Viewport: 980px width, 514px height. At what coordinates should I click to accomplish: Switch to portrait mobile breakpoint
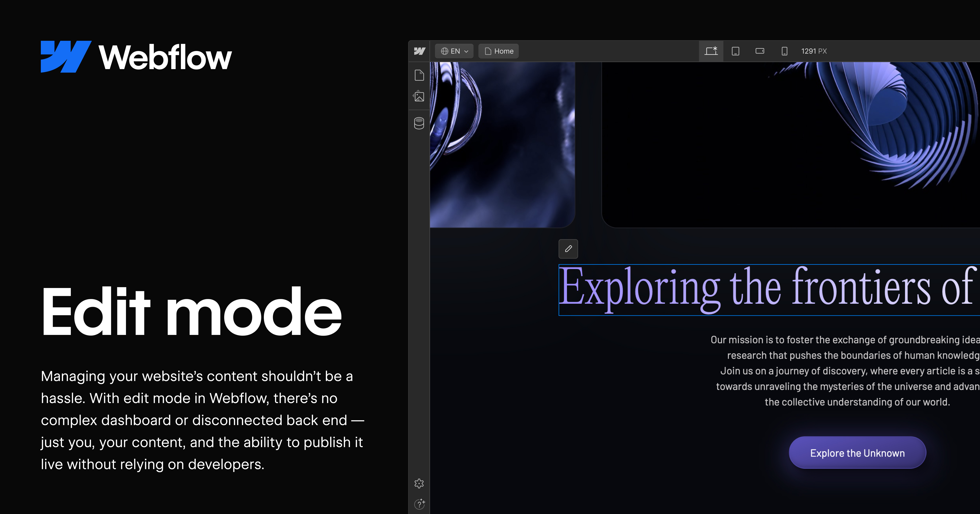tap(784, 51)
